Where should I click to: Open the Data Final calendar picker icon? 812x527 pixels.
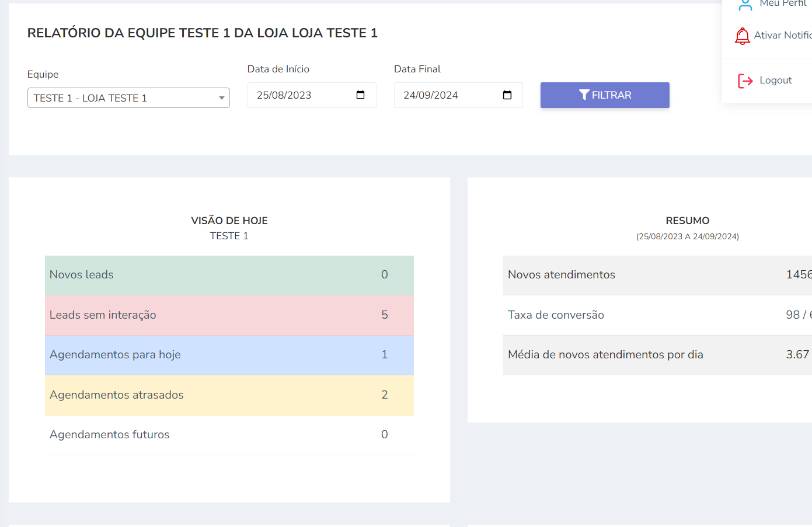tap(507, 95)
